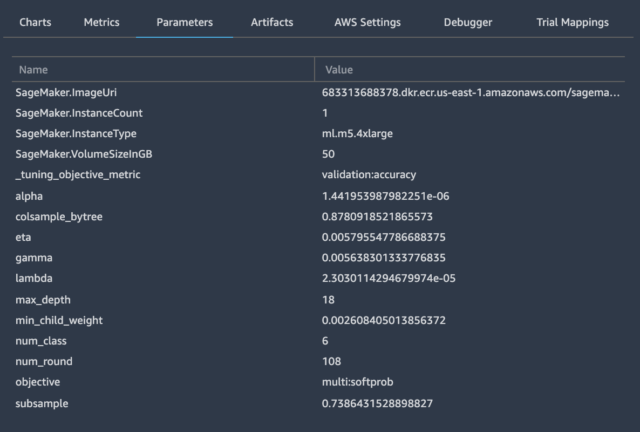Select the max_depth parameter name
The image size is (640, 432).
pyautogui.click(x=43, y=300)
